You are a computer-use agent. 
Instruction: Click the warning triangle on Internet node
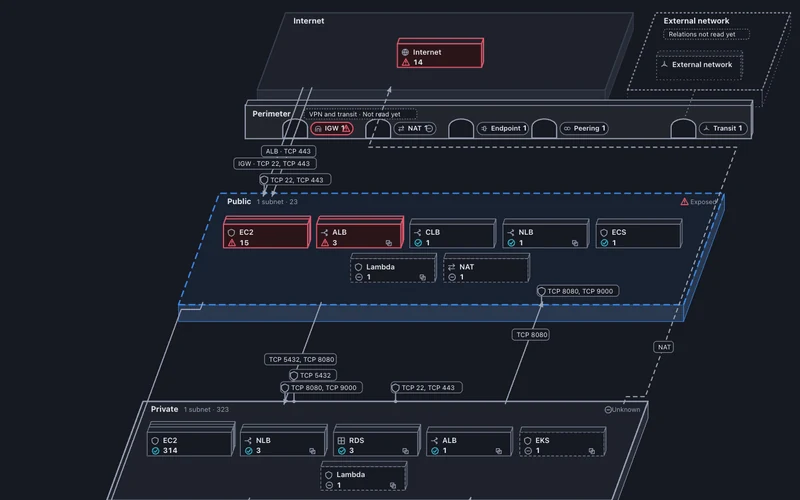(406, 62)
